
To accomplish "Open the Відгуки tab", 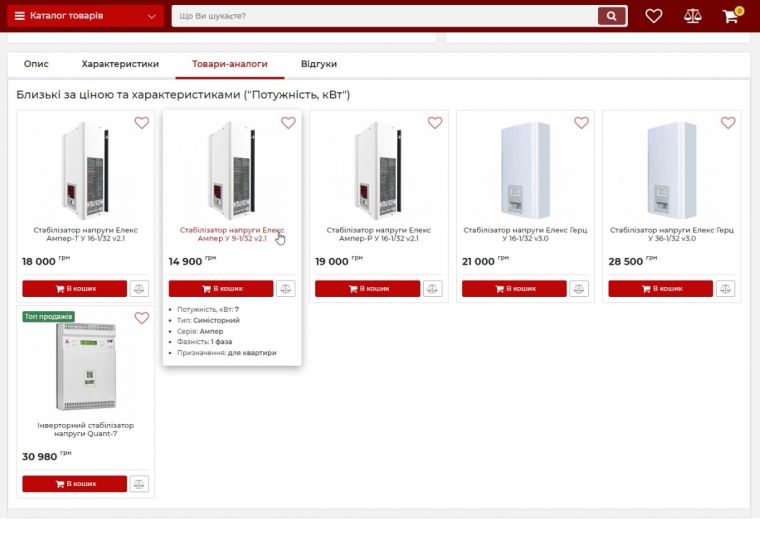I will pyautogui.click(x=318, y=64).
